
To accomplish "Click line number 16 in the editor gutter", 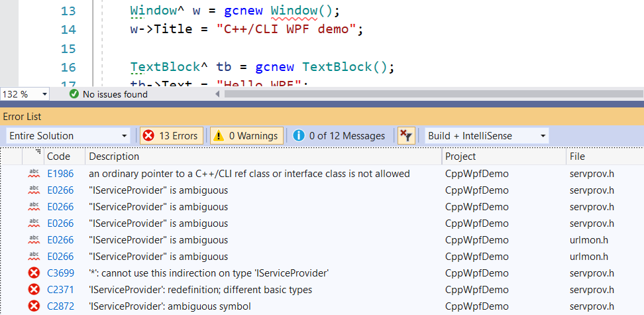I will tap(68, 67).
